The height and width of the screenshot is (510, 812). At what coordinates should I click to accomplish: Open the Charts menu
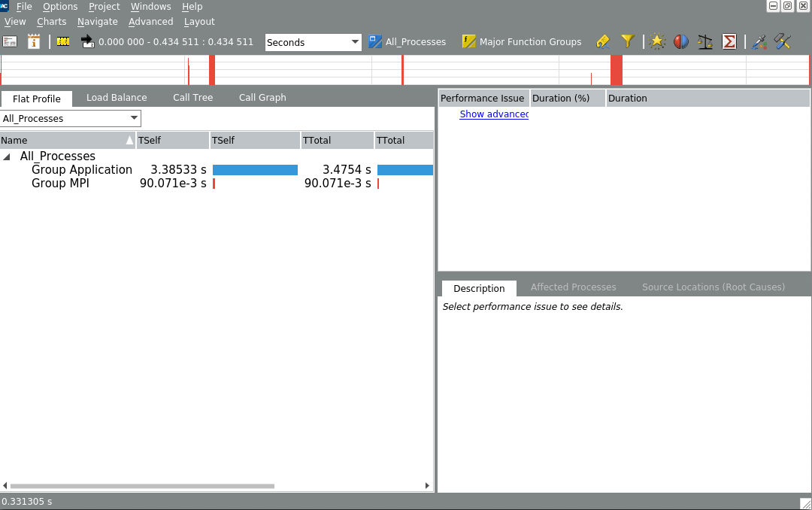[51, 22]
